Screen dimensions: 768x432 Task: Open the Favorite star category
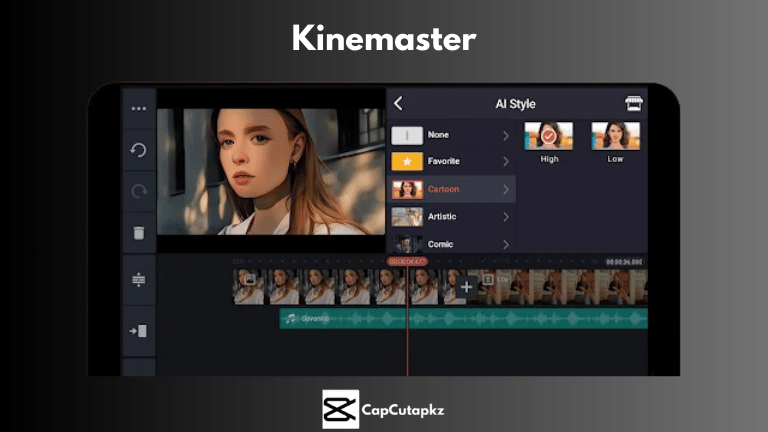[x=407, y=161]
